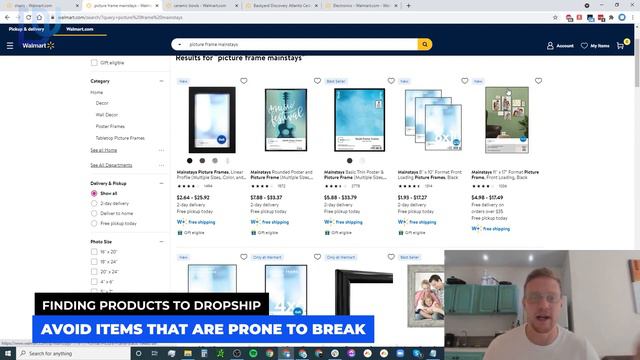Screen dimensions: 640x360
Task: Pick the white swatch on the Linear Profile frame
Action: tap(228, 161)
